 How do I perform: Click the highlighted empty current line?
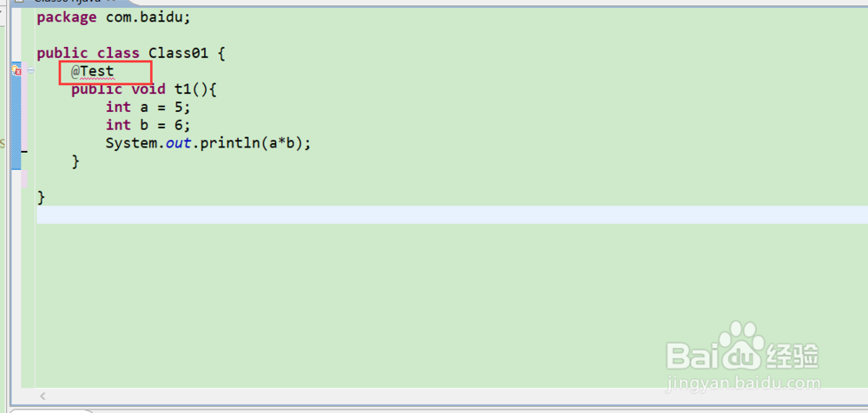coord(452,215)
